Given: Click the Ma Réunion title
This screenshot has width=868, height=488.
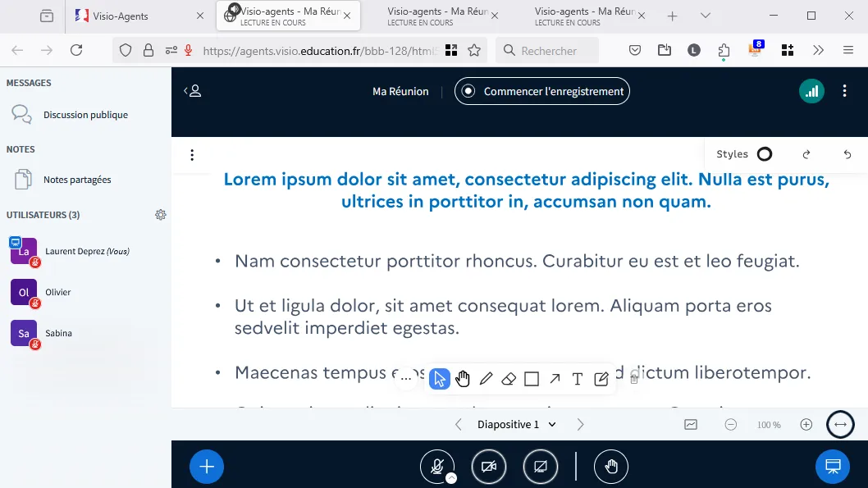Looking at the screenshot, I should (400, 91).
